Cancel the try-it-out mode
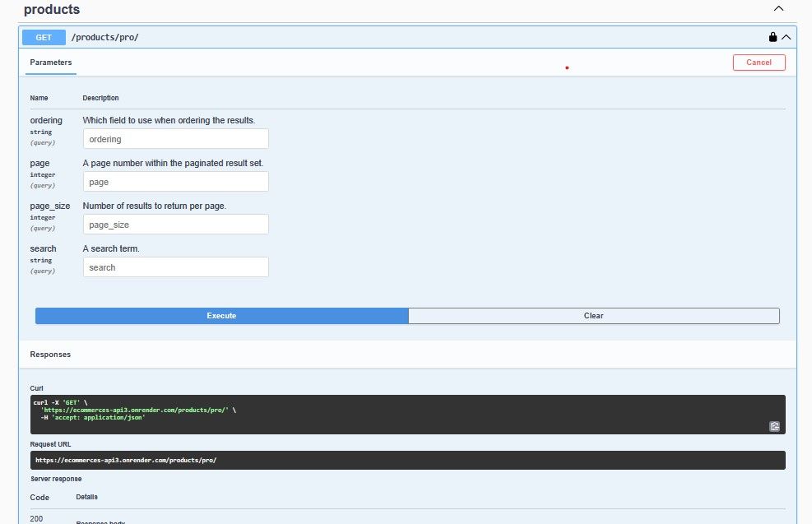812x524 pixels. point(759,63)
